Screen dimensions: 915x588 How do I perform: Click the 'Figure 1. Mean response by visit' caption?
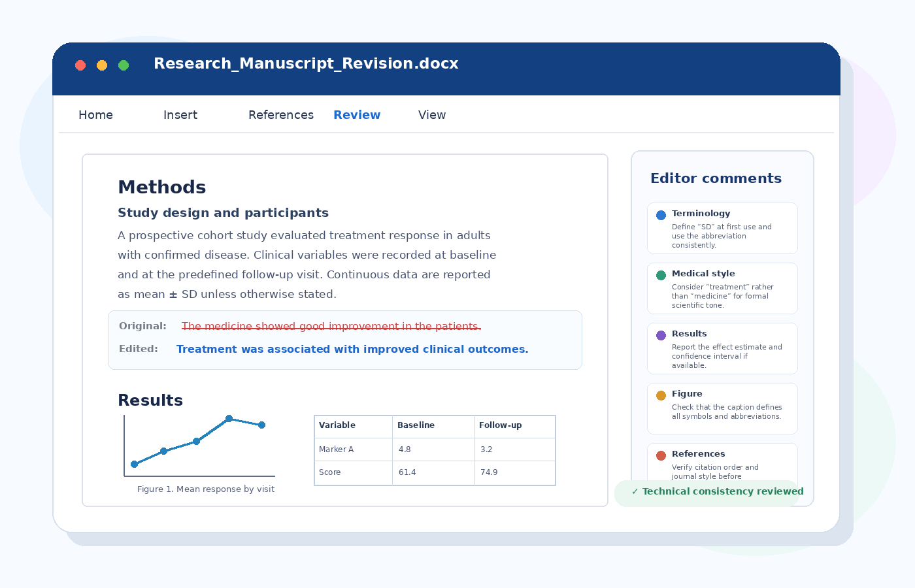(x=206, y=489)
